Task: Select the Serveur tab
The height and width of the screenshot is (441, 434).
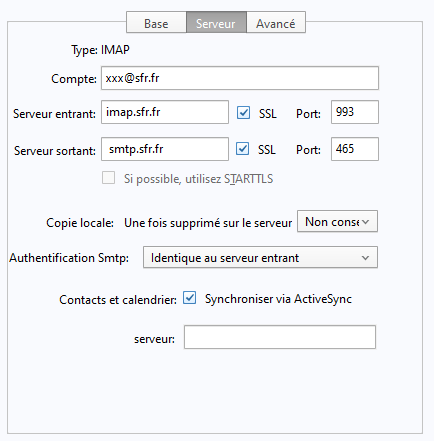Action: click(216, 22)
